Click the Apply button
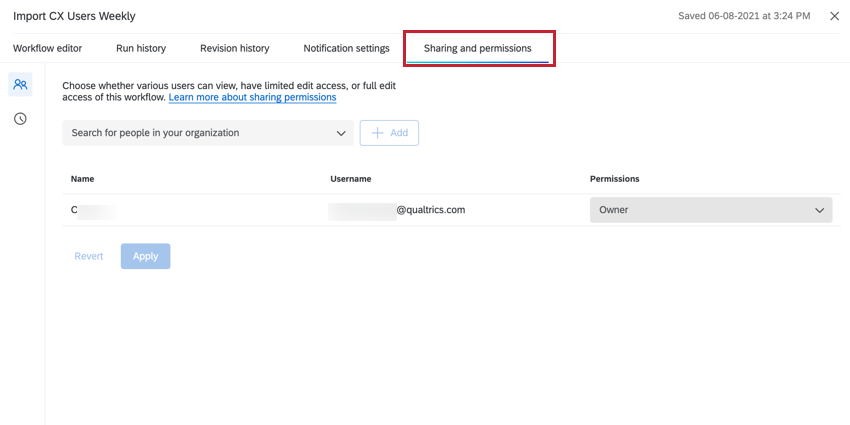Image resolution: width=850 pixels, height=425 pixels. pos(146,256)
